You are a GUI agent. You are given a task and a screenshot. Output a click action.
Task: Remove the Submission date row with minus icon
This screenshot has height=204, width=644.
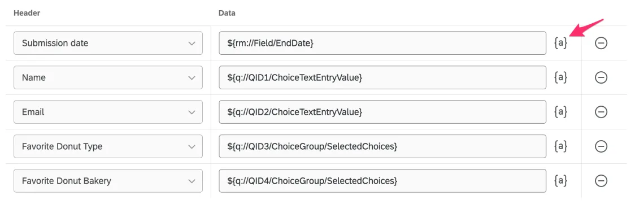[601, 43]
